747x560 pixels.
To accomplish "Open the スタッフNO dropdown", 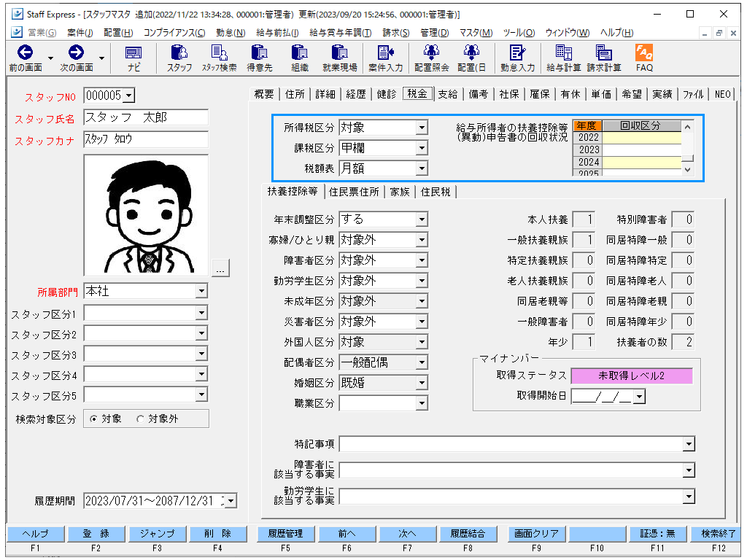I will pyautogui.click(x=128, y=96).
